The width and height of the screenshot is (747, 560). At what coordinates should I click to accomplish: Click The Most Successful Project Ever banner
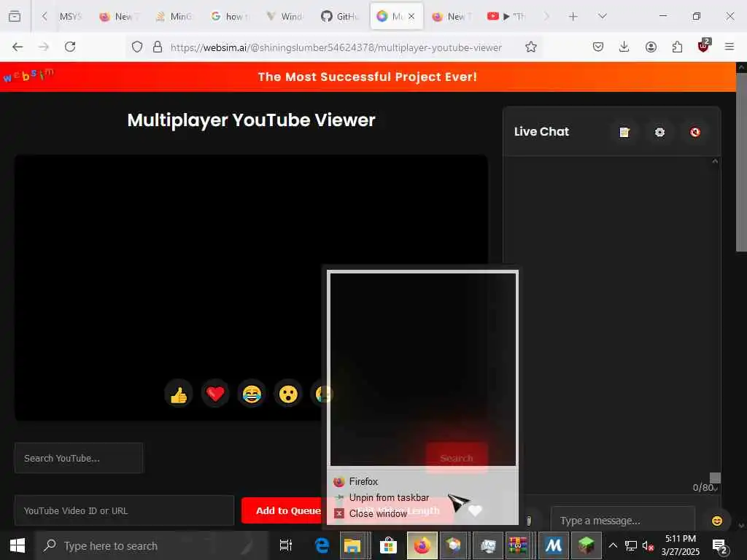[x=368, y=77]
